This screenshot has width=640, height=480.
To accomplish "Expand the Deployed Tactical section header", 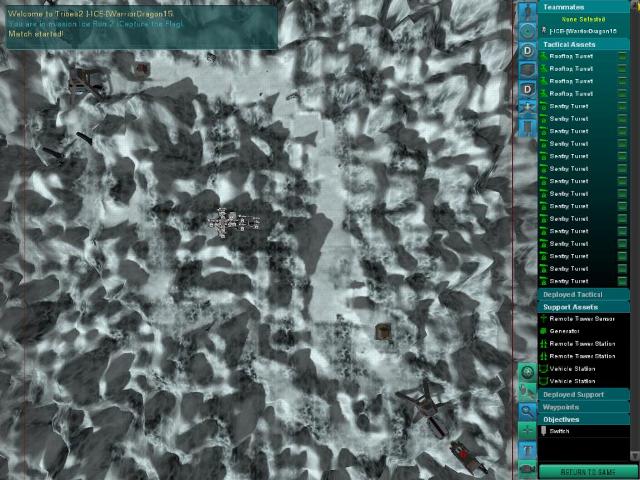I will [584, 294].
